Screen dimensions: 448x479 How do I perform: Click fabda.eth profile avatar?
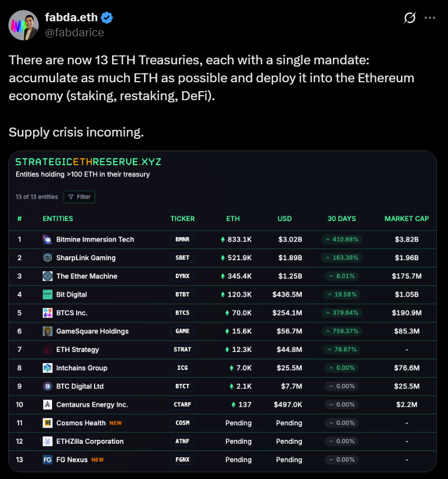[24, 25]
